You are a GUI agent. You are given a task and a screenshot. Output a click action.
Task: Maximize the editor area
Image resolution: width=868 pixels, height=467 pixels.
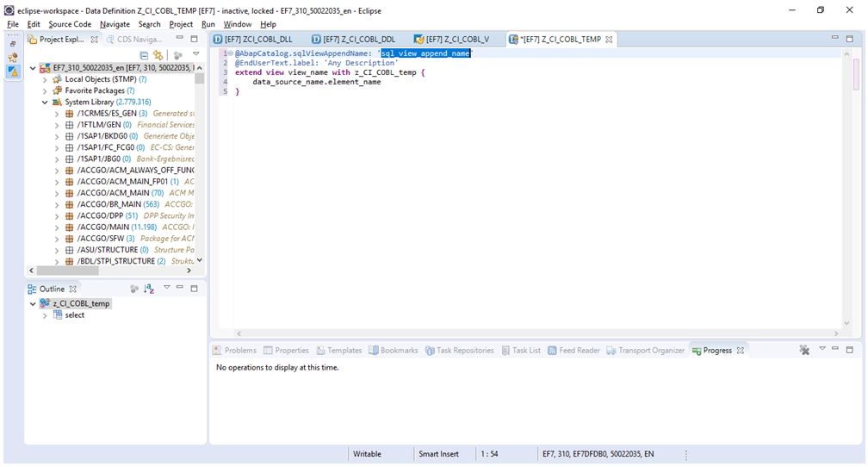[850, 38]
